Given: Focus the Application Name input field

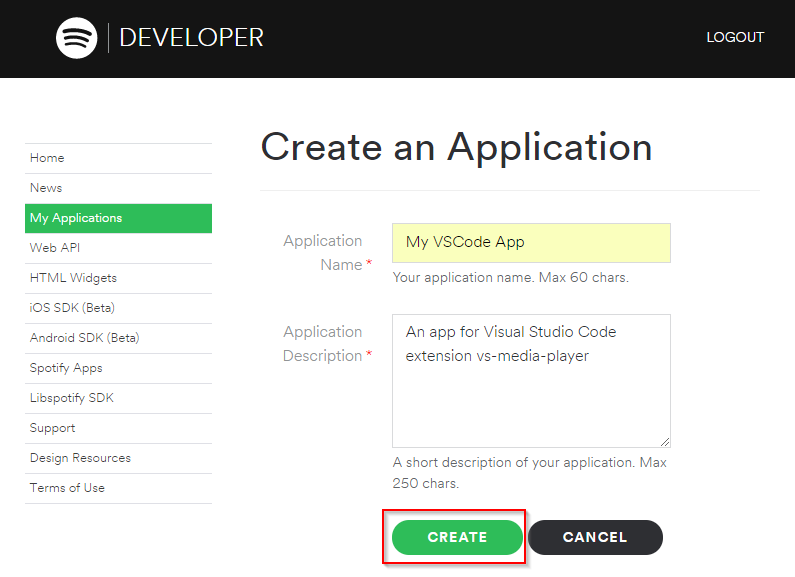Looking at the screenshot, I should tap(531, 243).
